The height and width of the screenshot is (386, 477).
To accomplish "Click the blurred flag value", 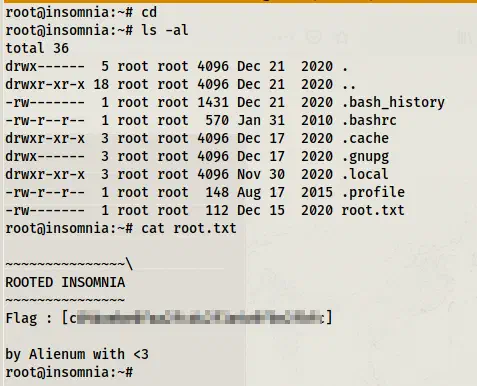I will [x=197, y=318].
